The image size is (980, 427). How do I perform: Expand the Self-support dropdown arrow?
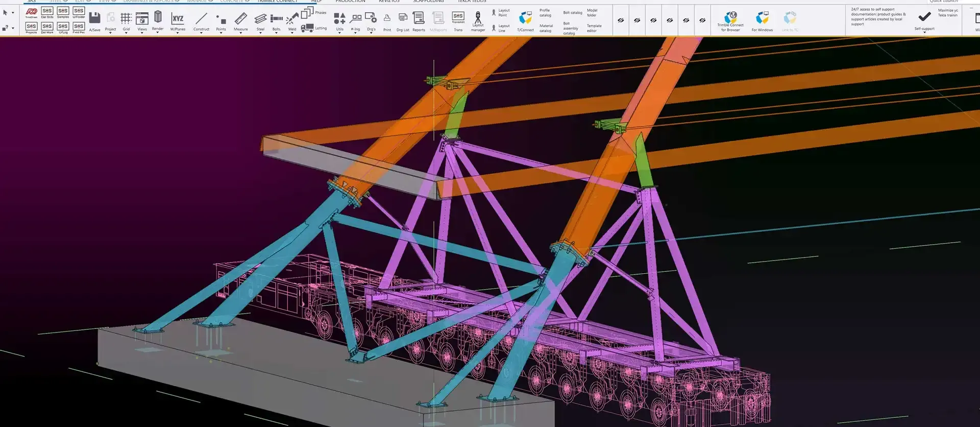pyautogui.click(x=924, y=33)
